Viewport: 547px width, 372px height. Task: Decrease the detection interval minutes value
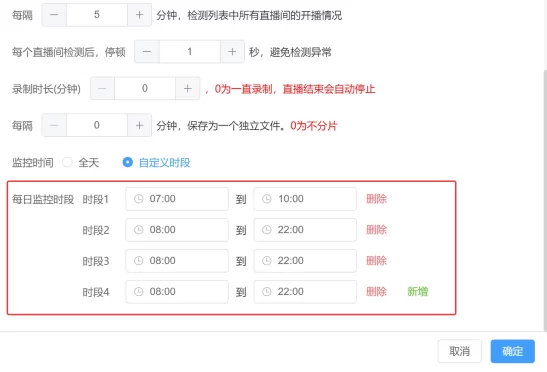[54, 15]
